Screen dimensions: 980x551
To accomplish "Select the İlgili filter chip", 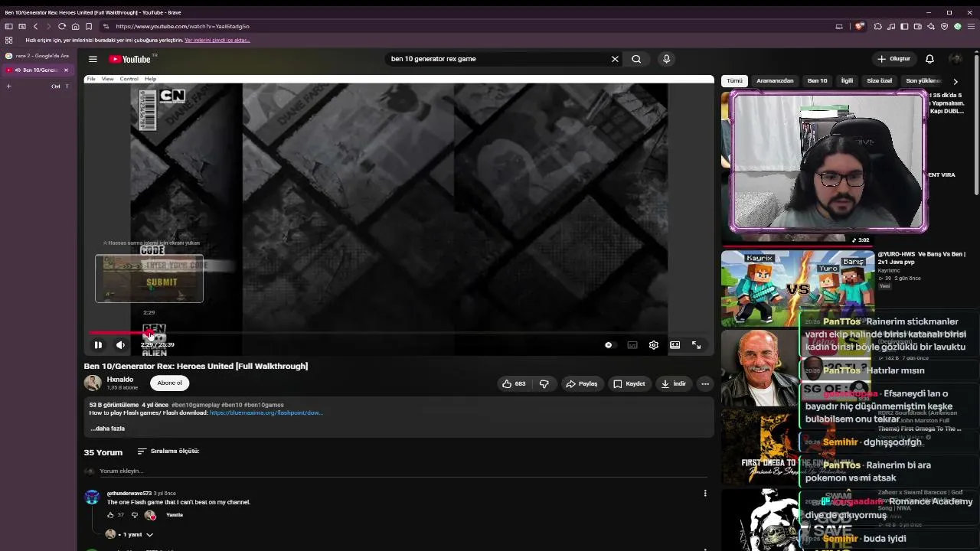I will (x=847, y=80).
